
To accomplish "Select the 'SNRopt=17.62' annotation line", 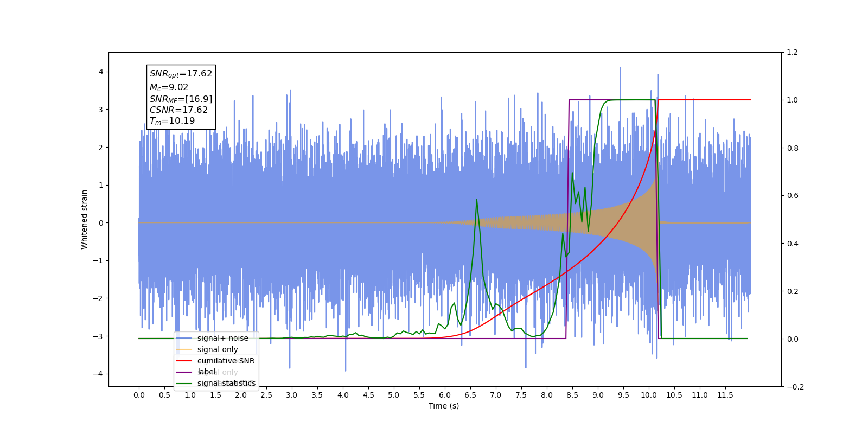I will [181, 74].
